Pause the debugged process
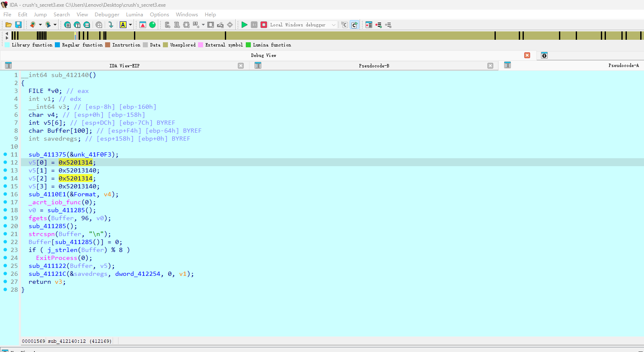This screenshot has width=644, height=352. point(254,25)
